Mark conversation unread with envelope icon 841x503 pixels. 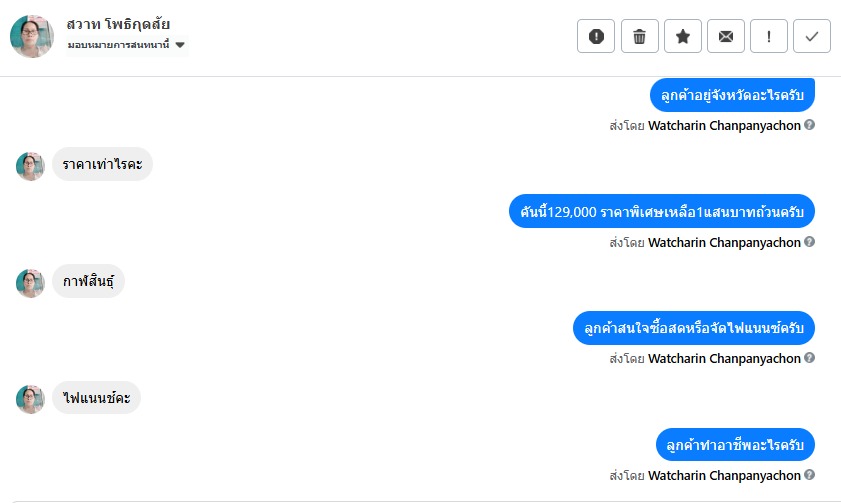click(726, 36)
